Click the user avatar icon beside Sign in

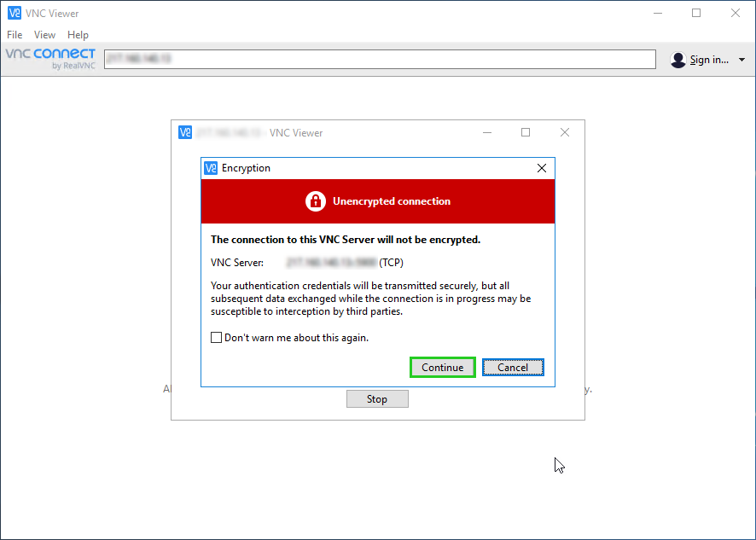[x=678, y=60]
